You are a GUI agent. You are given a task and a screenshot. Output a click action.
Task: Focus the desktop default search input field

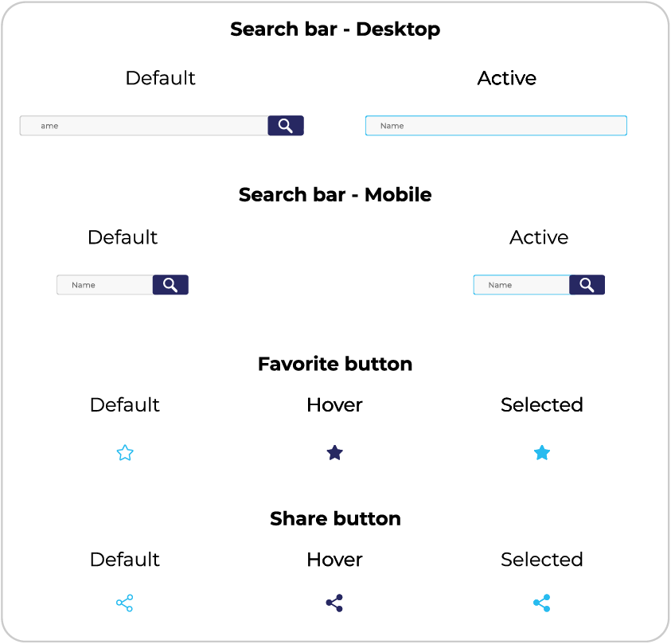pyautogui.click(x=143, y=126)
